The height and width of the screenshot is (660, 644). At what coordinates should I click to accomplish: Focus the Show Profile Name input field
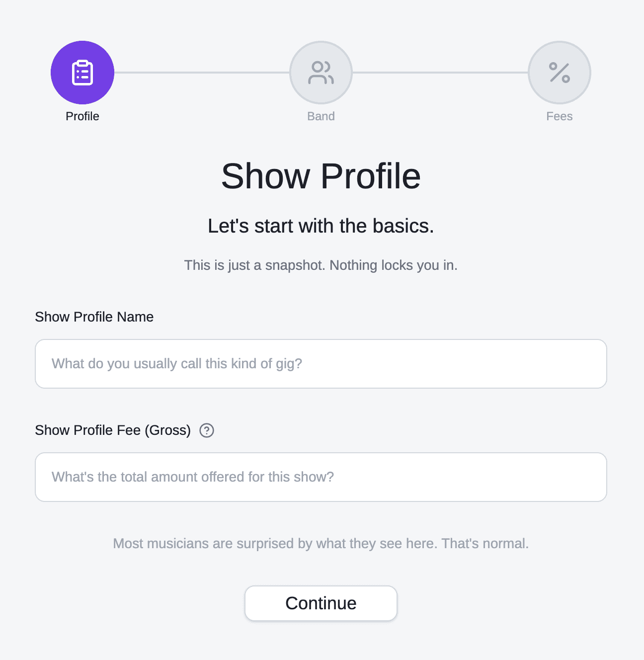[x=321, y=364]
